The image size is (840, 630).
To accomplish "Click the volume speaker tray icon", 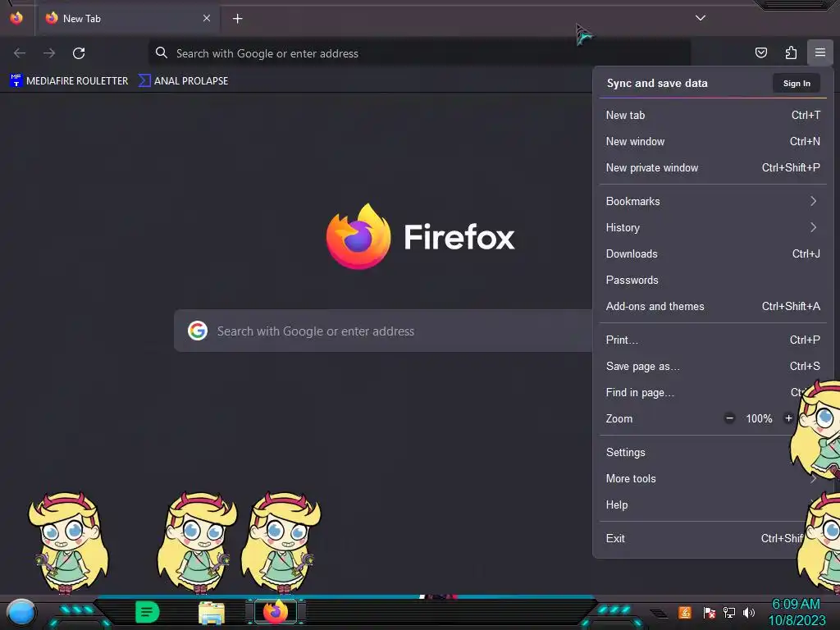I will pos(748,612).
